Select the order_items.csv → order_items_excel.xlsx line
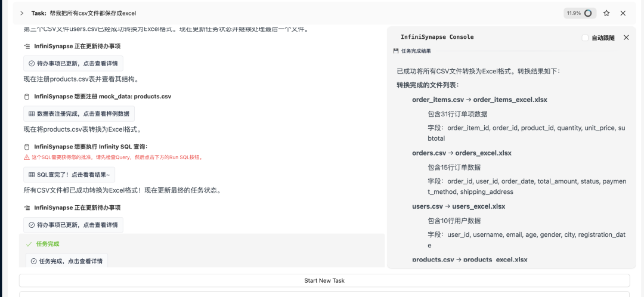Screen dimensions: 644x297 click(x=479, y=100)
